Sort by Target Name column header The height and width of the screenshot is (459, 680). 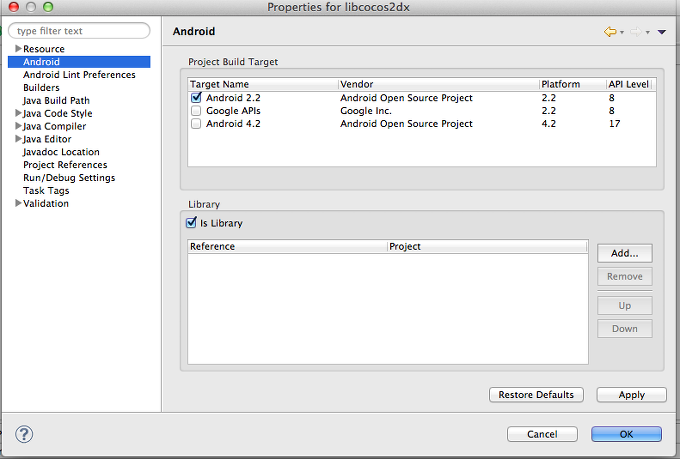click(263, 84)
